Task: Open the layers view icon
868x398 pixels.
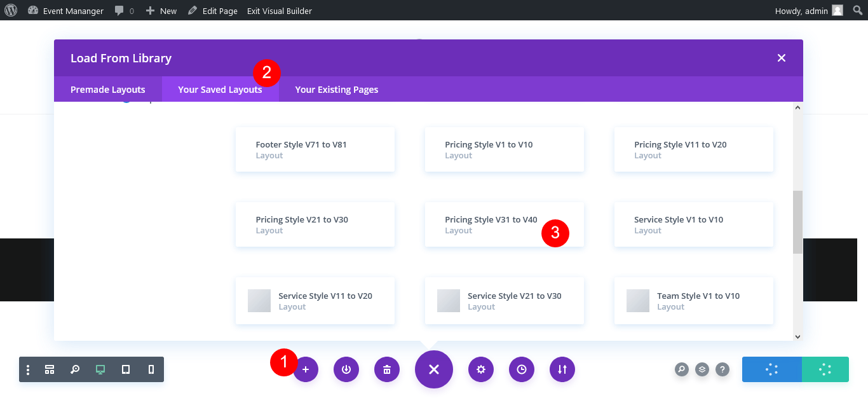Action: point(702,369)
